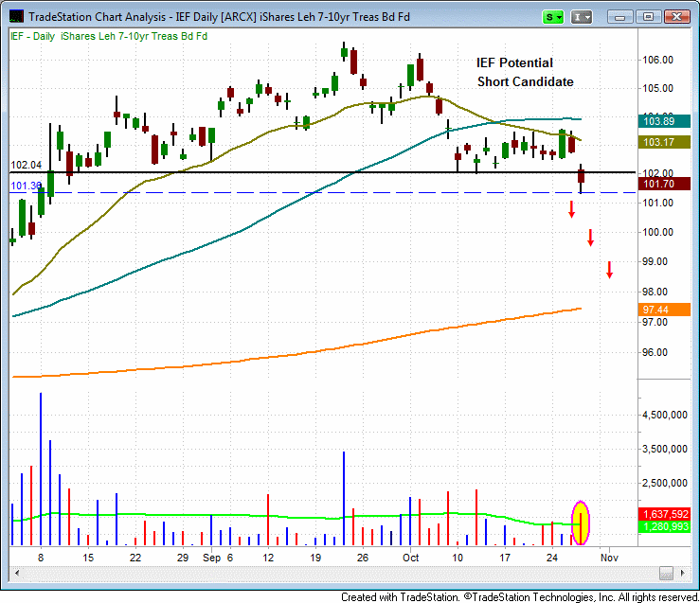
Task: Click the left scroll arrow of the chart scrollbar
Action: 16,573
